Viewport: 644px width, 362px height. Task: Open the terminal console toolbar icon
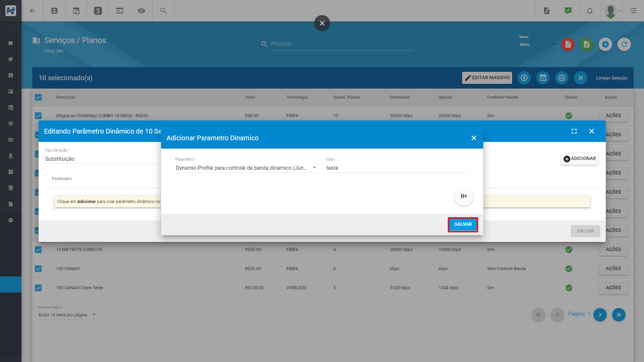coord(120,11)
